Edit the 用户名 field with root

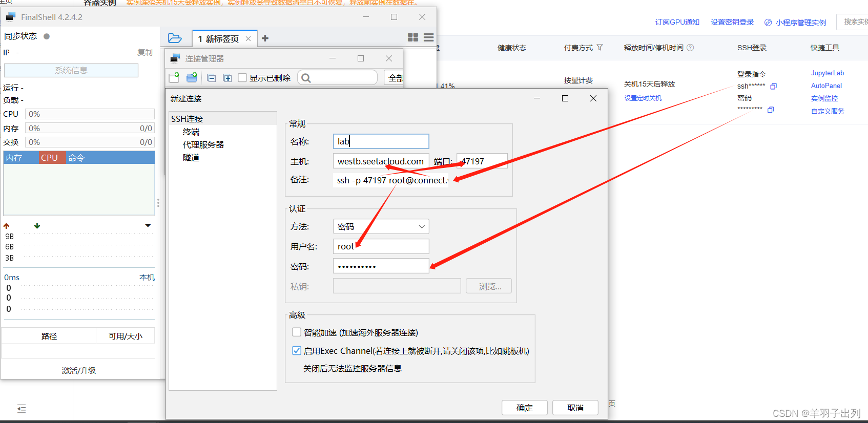coord(381,246)
